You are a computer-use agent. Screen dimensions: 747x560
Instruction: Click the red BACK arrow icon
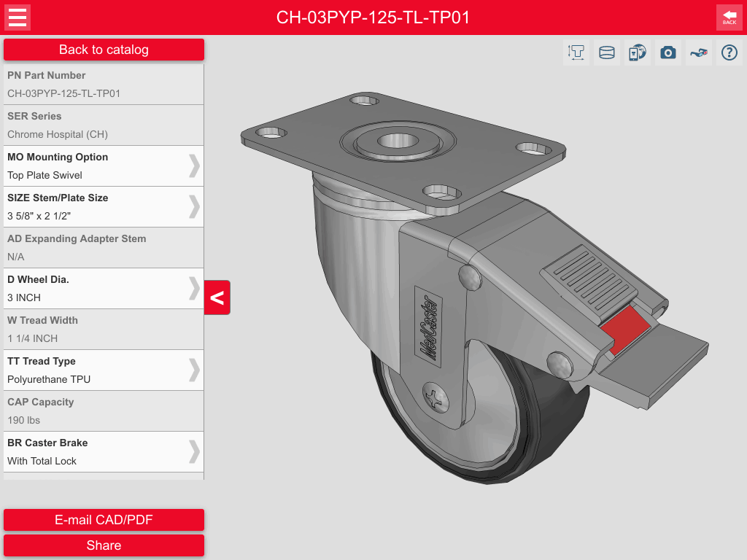(x=729, y=17)
